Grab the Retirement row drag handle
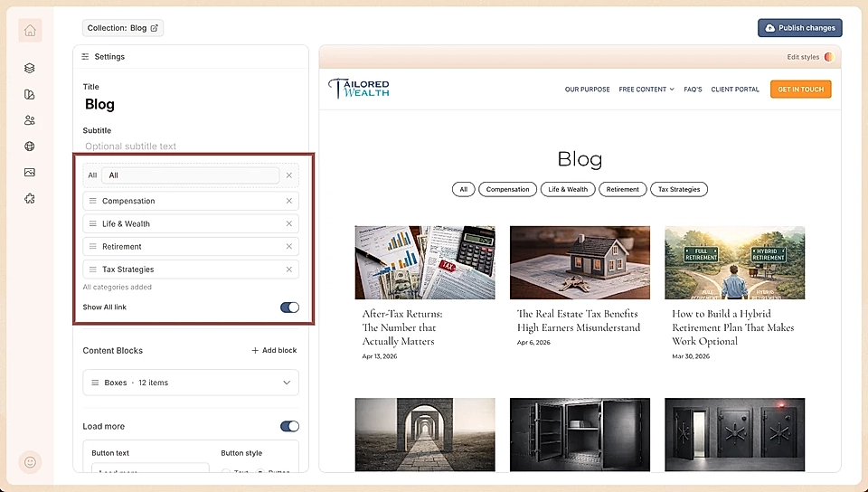The width and height of the screenshot is (868, 492). point(93,246)
